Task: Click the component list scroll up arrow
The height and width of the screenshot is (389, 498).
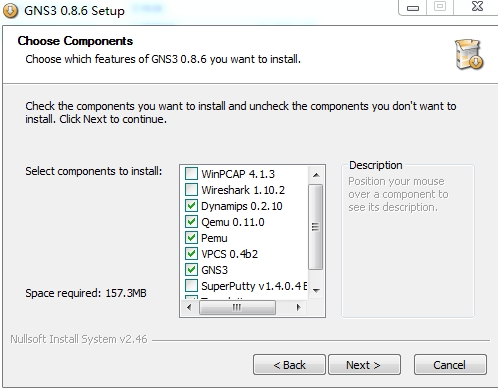Action: pyautogui.click(x=316, y=175)
